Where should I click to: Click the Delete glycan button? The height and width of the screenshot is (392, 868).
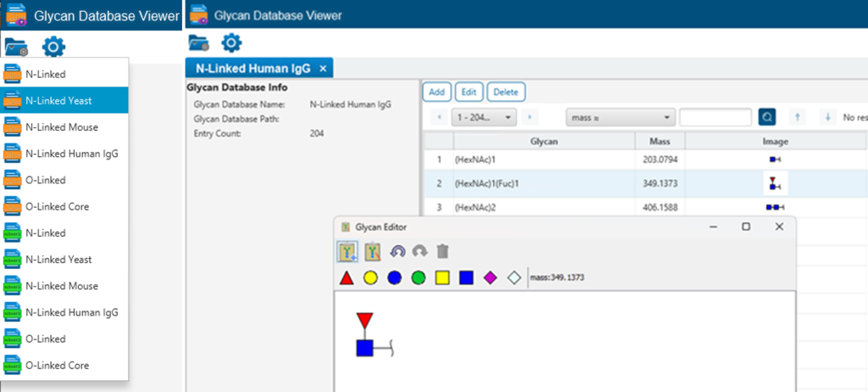click(x=506, y=92)
